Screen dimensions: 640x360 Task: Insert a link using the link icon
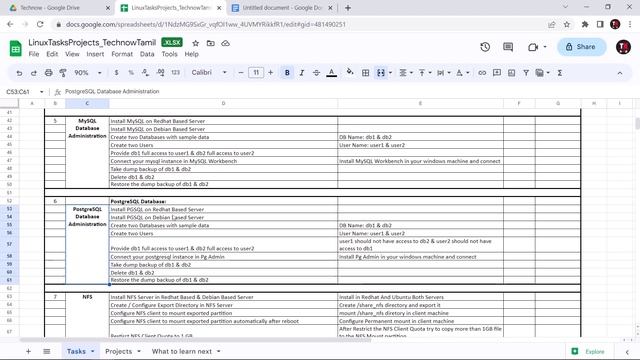pos(482,73)
